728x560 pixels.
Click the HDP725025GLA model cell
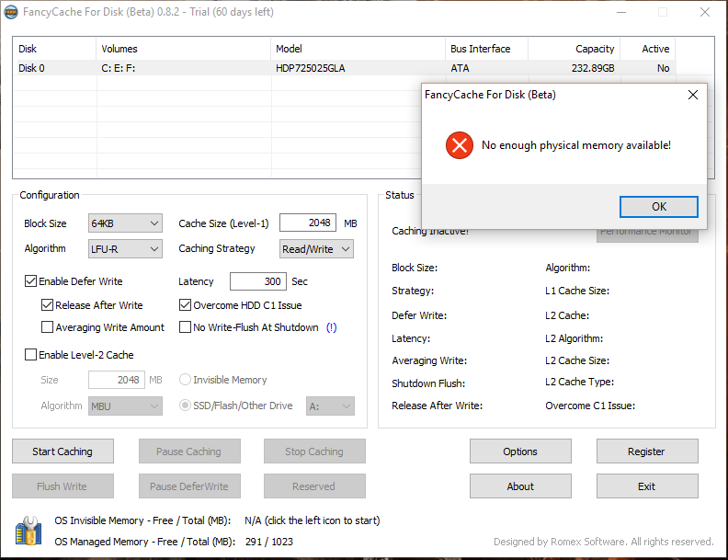click(x=310, y=68)
